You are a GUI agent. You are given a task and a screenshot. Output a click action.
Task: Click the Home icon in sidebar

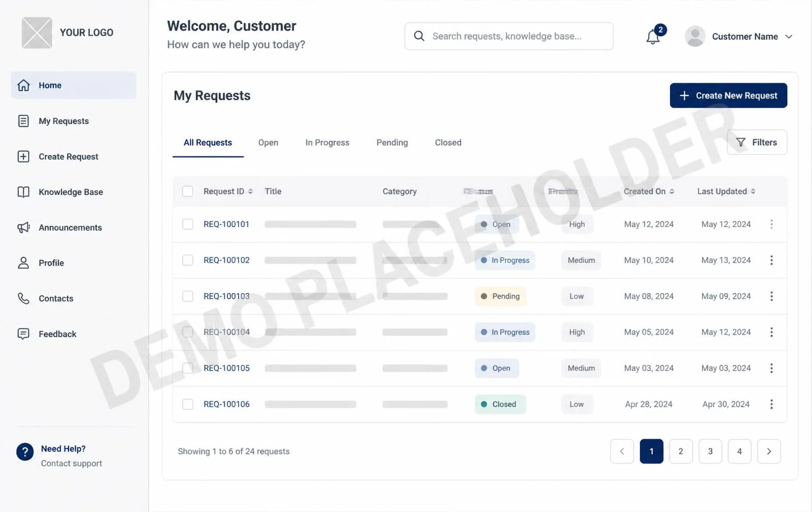pos(23,85)
